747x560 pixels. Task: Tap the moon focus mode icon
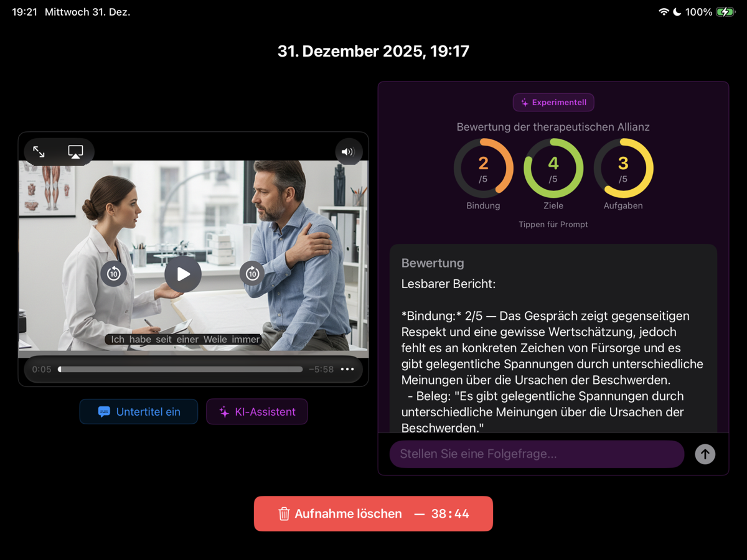(x=677, y=12)
